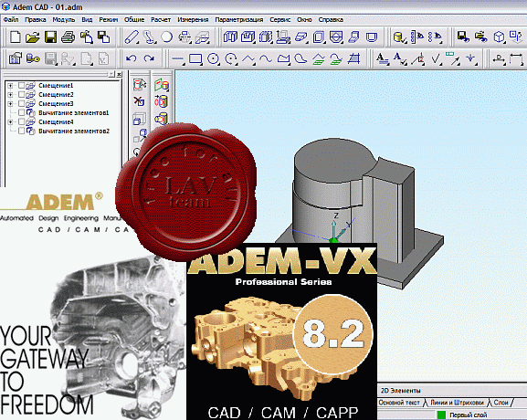The height and width of the screenshot is (420, 527).
Task: Open the Измерения menu
Action: (193, 19)
